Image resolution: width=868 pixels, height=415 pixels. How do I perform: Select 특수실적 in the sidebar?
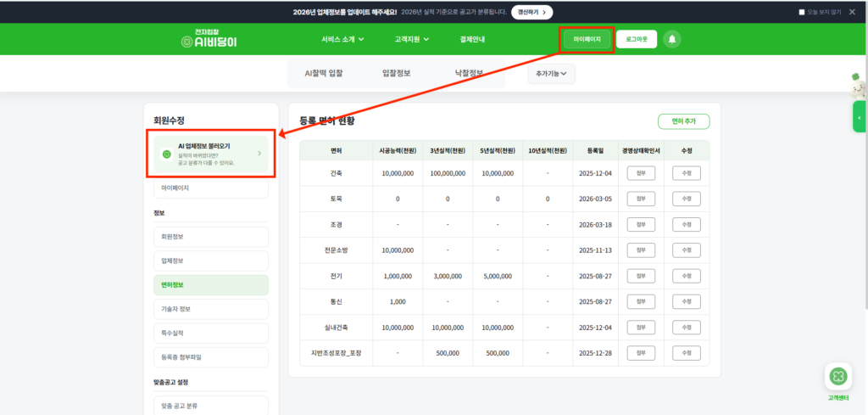pyautogui.click(x=211, y=333)
